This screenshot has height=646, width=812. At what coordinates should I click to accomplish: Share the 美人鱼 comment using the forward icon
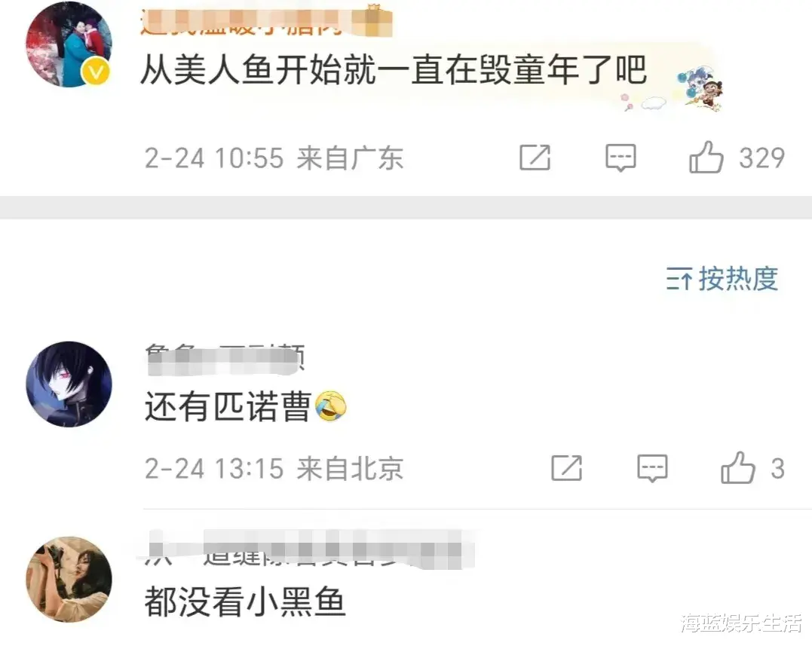coord(535,158)
